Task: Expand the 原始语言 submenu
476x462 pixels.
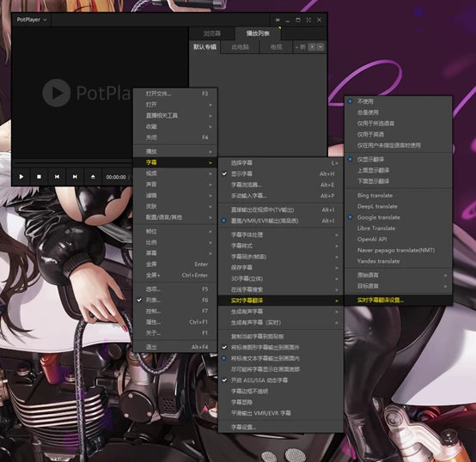Action: pyautogui.click(x=399, y=275)
